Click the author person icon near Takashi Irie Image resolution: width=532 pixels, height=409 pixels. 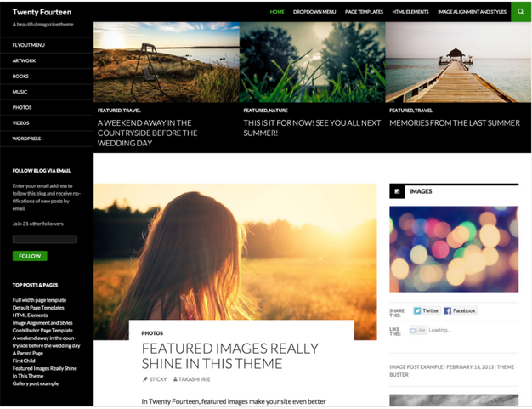click(x=175, y=379)
